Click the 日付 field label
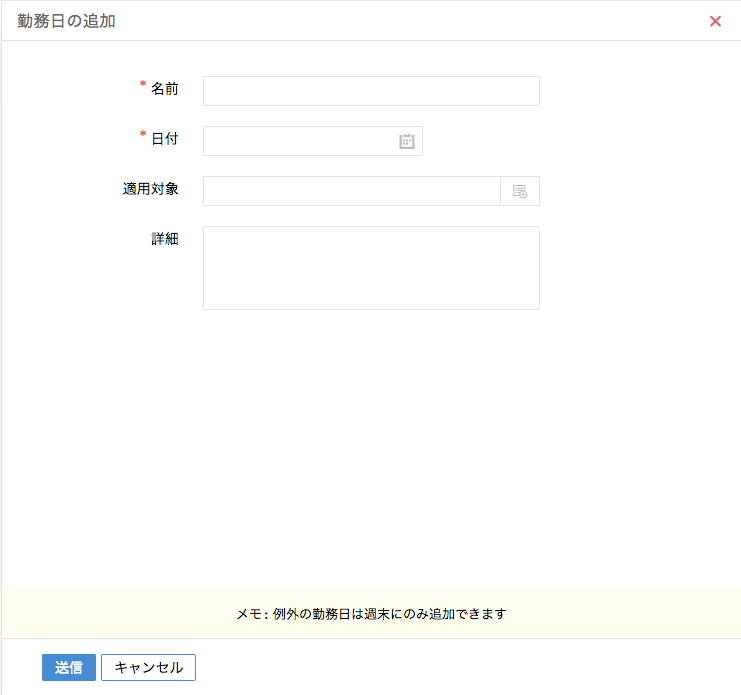The width and height of the screenshot is (741, 695). tap(165, 139)
